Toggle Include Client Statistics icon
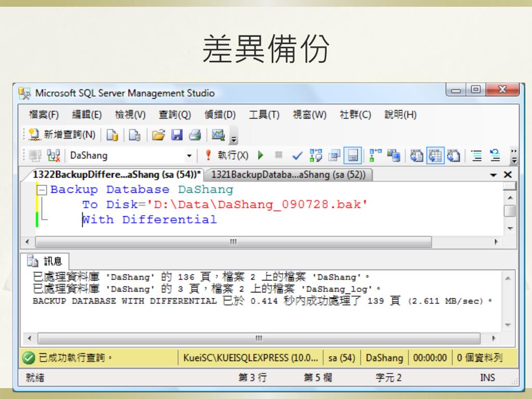This screenshot has width=532, height=399. (x=394, y=155)
